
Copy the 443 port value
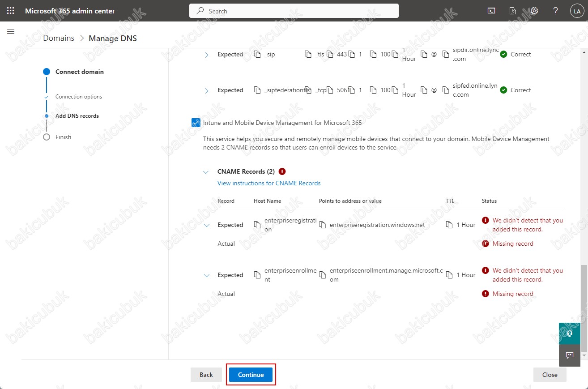(330, 54)
